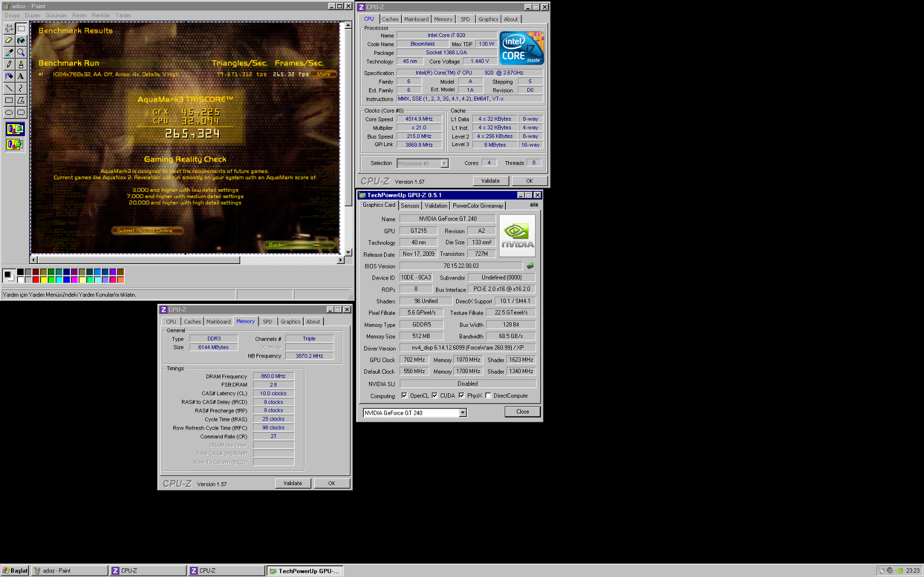The height and width of the screenshot is (577, 924).
Task: Toggle the OpenCL checkbox in GPU-Z
Action: tap(404, 396)
